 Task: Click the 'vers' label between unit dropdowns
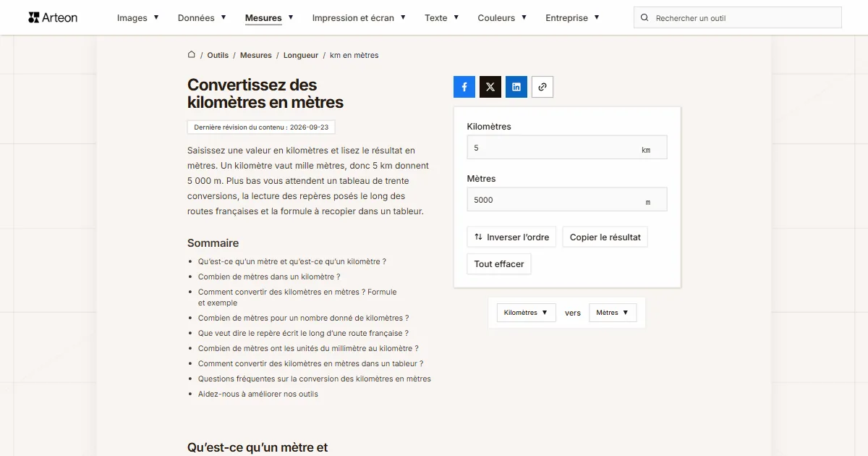pos(573,313)
